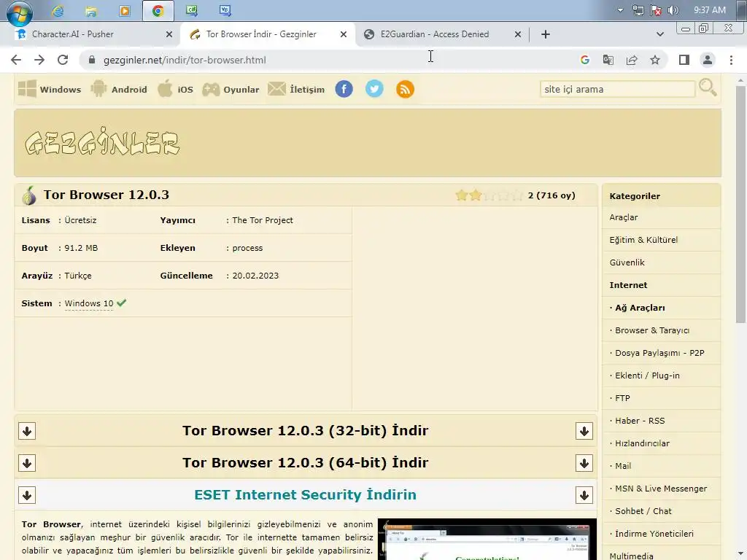Click the browser forward arrow
Screen dimensions: 747x560
click(39, 60)
